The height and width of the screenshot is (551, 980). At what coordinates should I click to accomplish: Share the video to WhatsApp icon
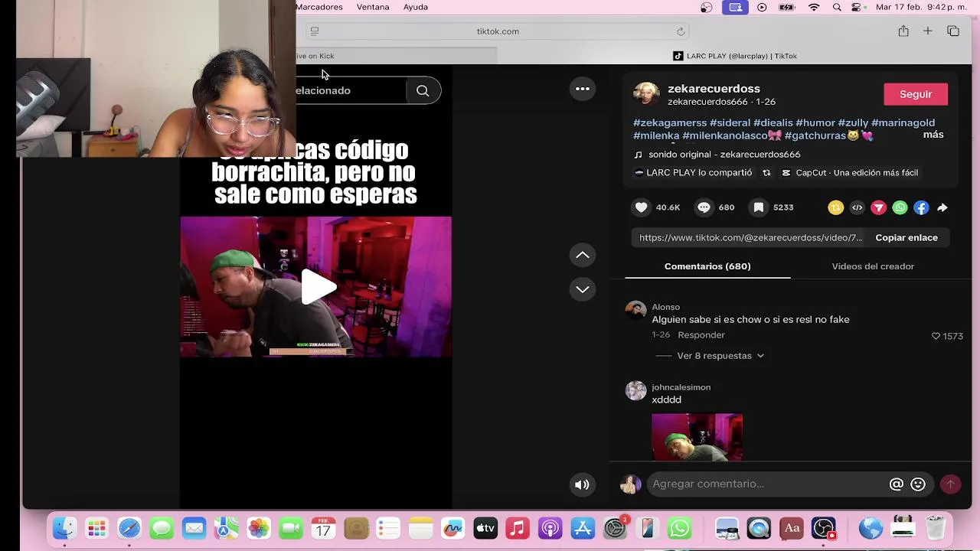[x=900, y=207]
